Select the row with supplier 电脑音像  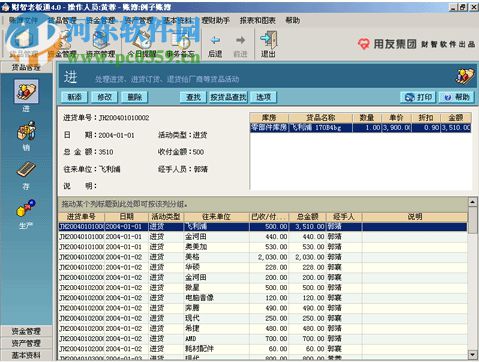[263, 298]
